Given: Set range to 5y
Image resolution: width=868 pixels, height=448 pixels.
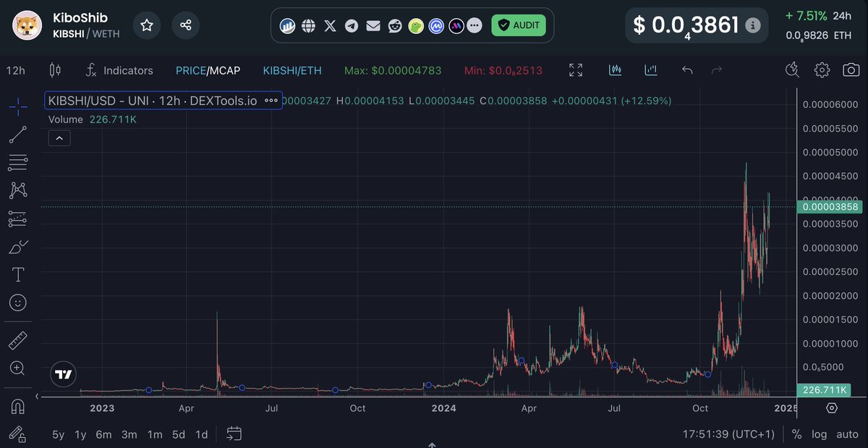Looking at the screenshot, I should (58, 434).
